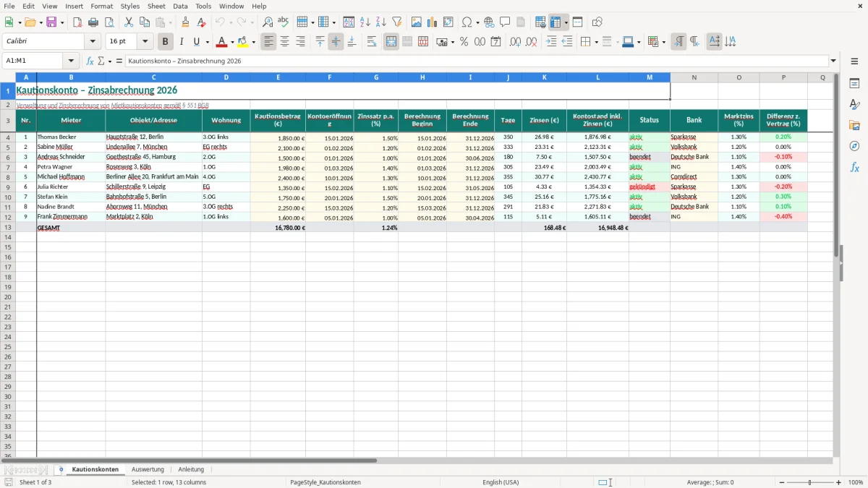This screenshot has width=868, height=488.
Task: Open the File menu
Action: 9,6
